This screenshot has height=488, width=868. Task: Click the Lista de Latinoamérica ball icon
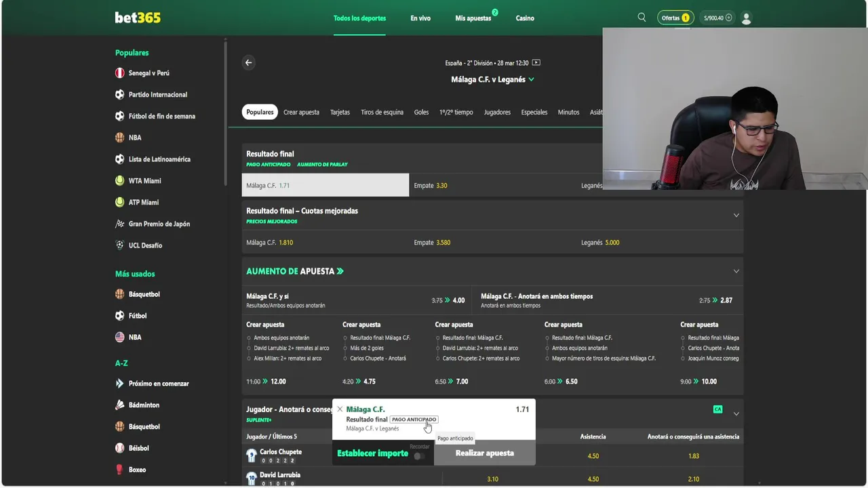[119, 159]
